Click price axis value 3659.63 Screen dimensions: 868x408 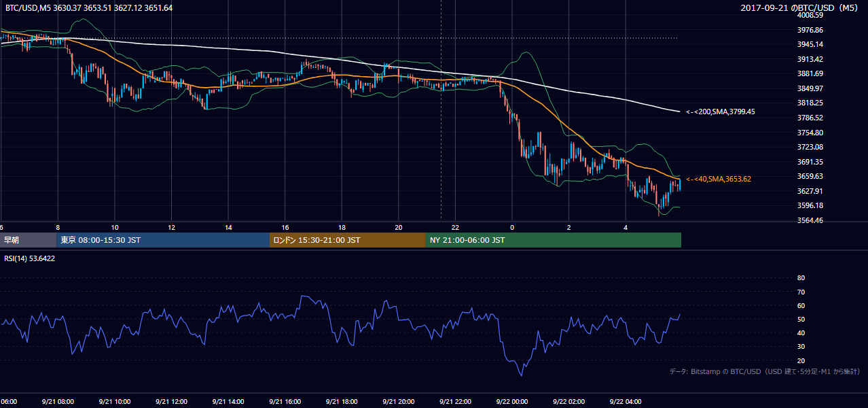810,176
